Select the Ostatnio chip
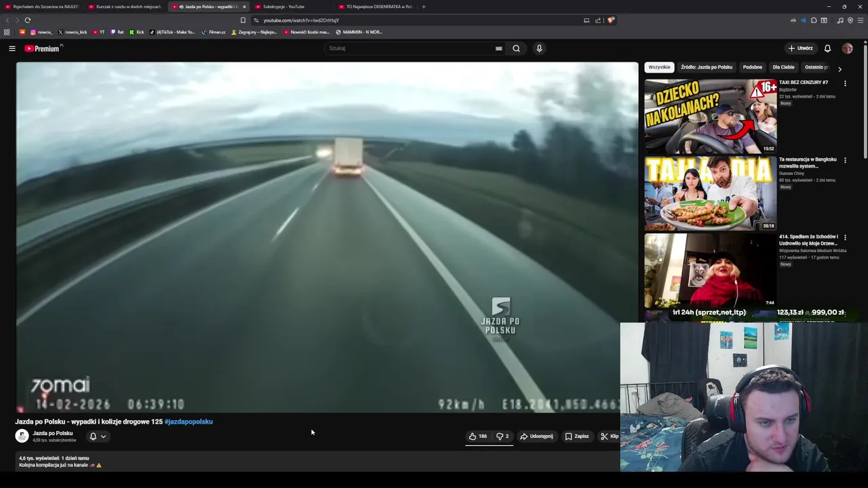Image resolution: width=868 pixels, height=488 pixels. tap(816, 67)
